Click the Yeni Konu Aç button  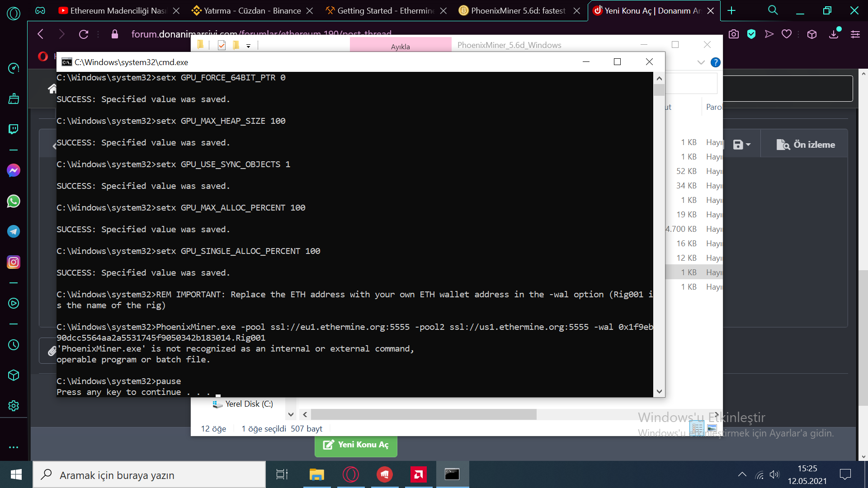pyautogui.click(x=356, y=445)
